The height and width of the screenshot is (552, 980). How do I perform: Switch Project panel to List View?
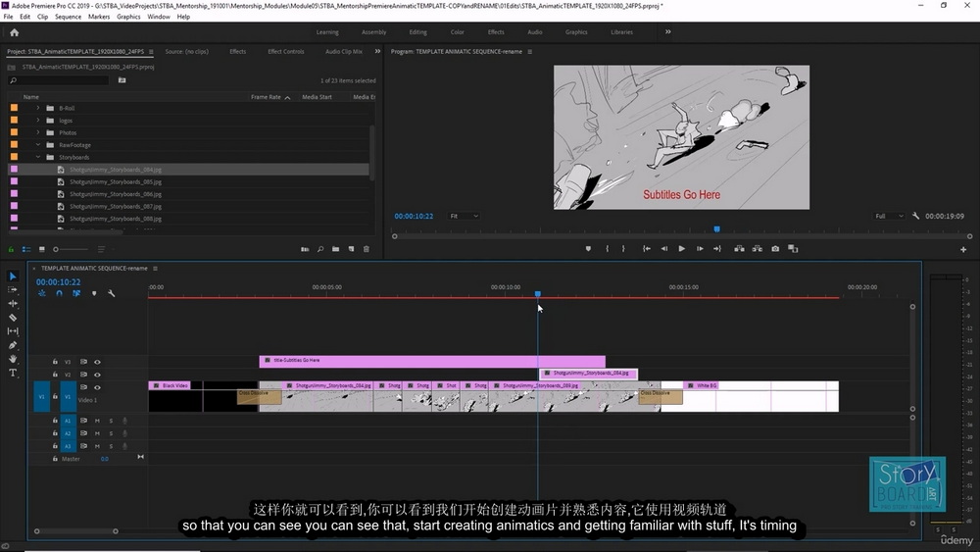click(26, 249)
